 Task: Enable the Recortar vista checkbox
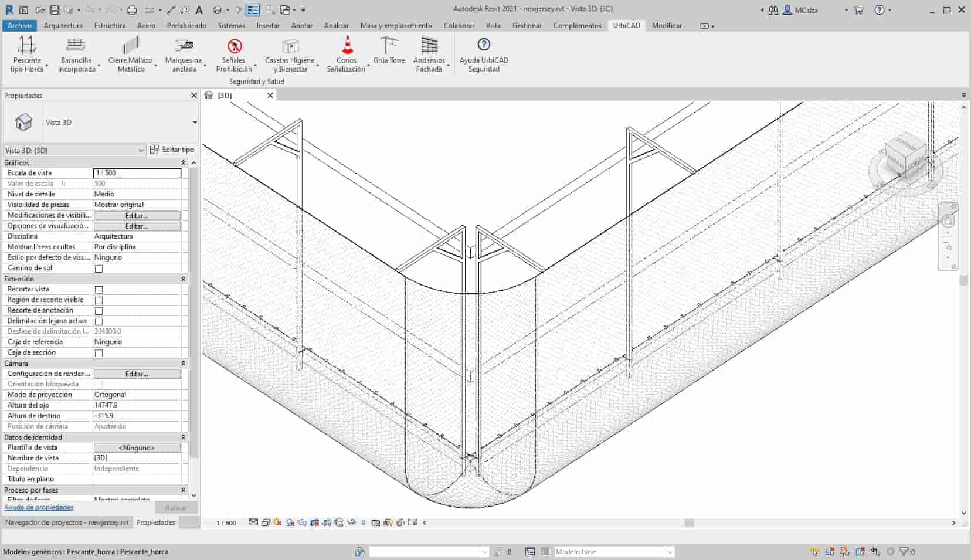[x=99, y=290]
